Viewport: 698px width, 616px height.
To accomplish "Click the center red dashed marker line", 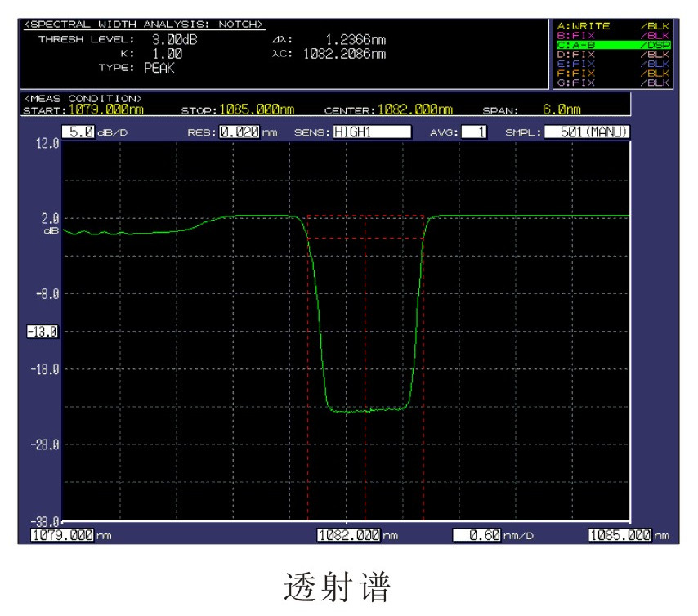I will (x=365, y=369).
